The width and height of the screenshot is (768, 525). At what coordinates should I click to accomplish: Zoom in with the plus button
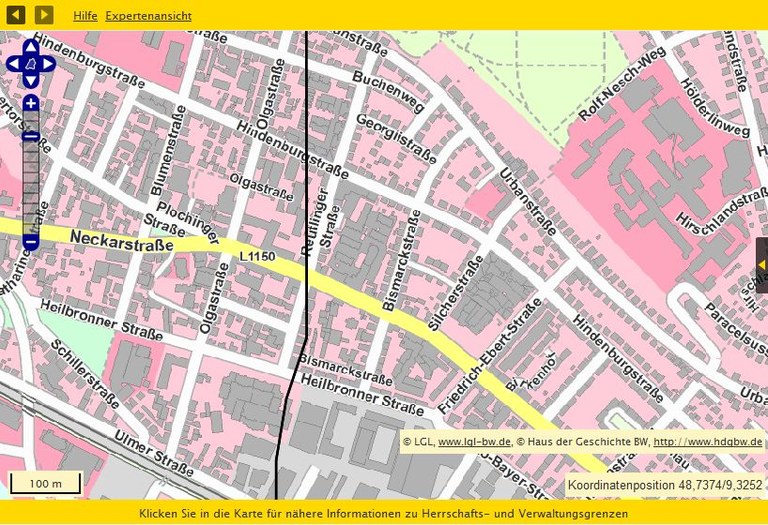pos(31,104)
